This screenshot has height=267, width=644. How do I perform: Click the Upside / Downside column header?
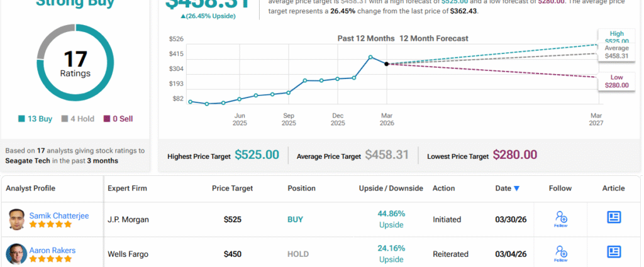click(x=391, y=188)
